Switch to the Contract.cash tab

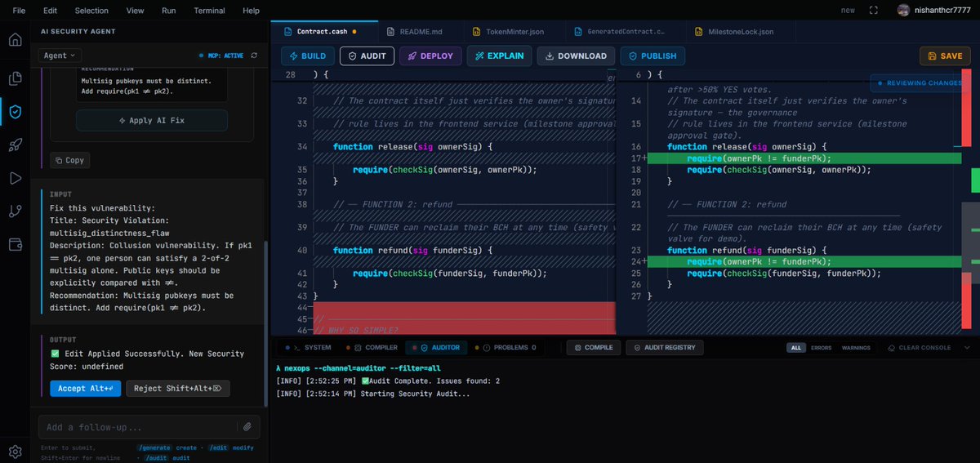point(324,32)
